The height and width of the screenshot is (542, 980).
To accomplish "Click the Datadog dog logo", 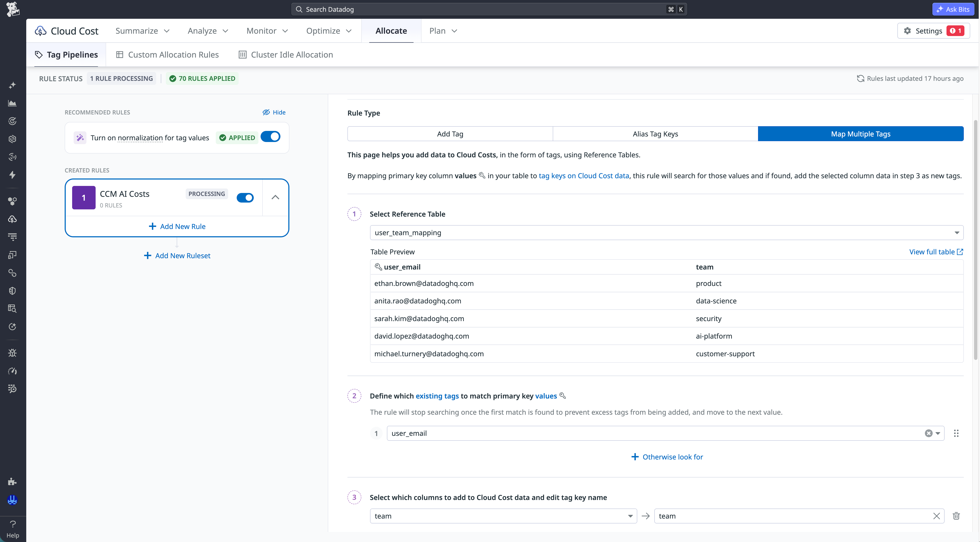I will click(x=13, y=9).
